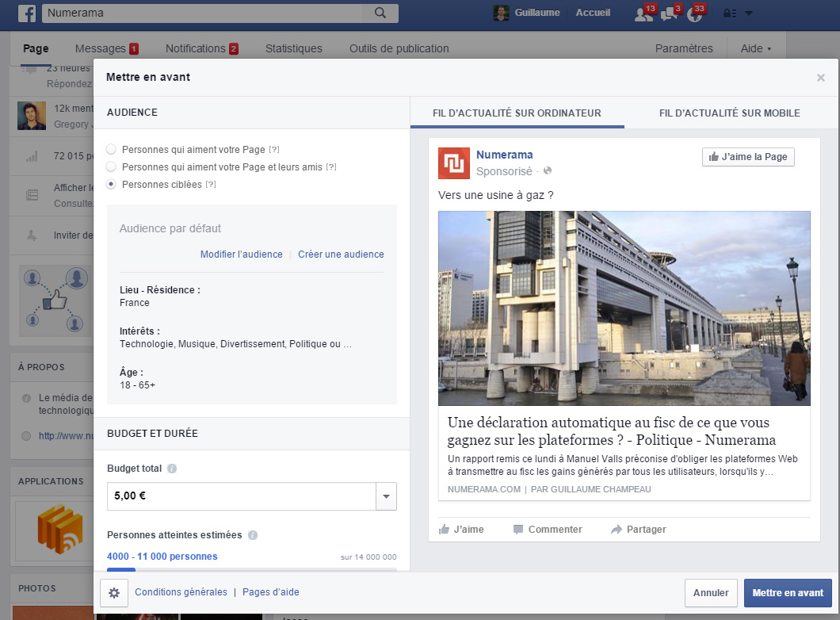
Task: Click the 5,00 € budget field
Action: point(242,496)
